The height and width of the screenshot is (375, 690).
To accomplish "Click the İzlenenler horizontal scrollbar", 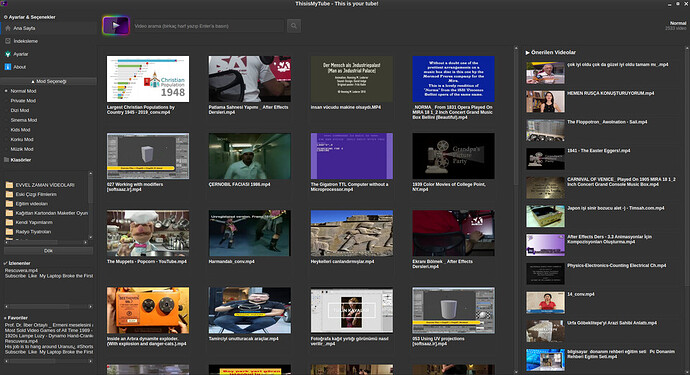I will pyautogui.click(x=48, y=306).
